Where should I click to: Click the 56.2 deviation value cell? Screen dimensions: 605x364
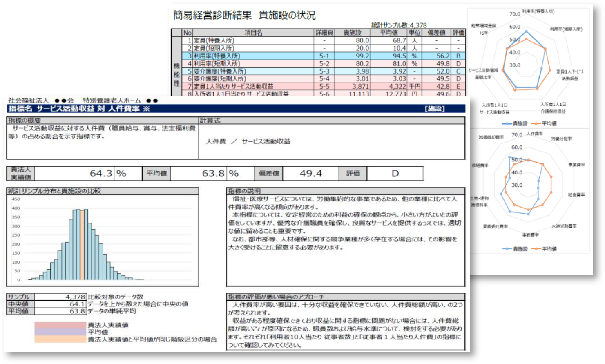[436, 56]
